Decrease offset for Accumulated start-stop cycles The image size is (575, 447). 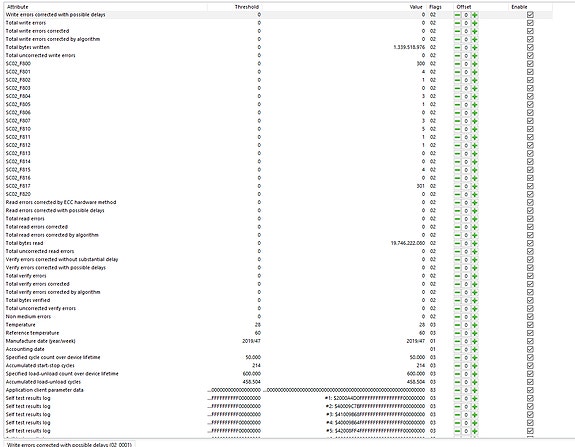click(457, 366)
